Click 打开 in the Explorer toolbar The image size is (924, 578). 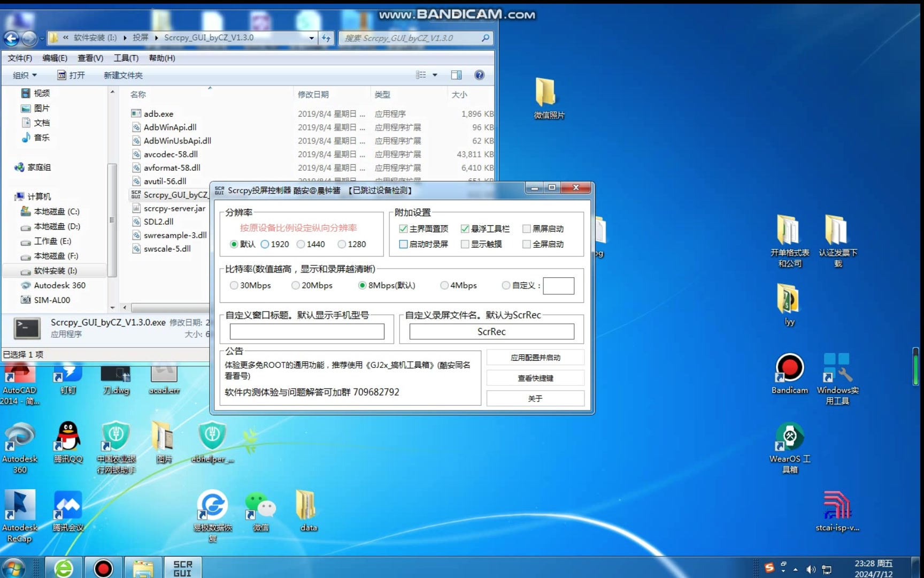(71, 75)
